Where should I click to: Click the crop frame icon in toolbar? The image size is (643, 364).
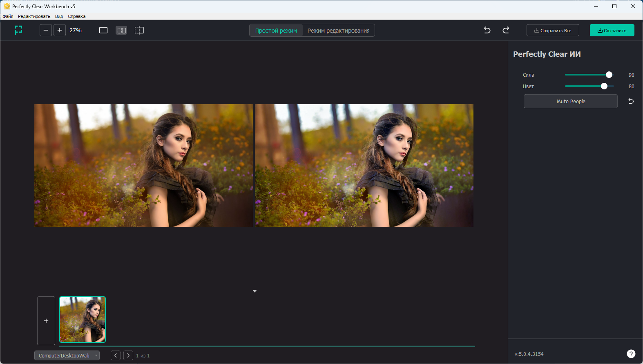(18, 30)
